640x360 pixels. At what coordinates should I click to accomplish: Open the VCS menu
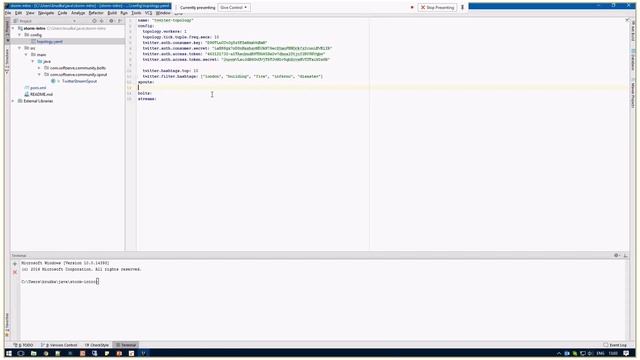tap(148, 13)
